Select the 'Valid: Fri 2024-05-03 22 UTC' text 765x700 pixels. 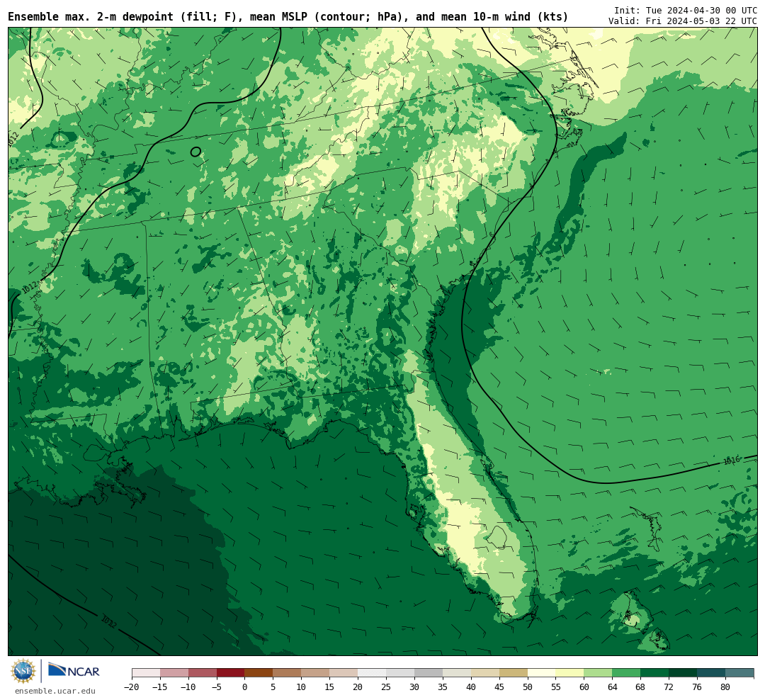click(x=682, y=21)
